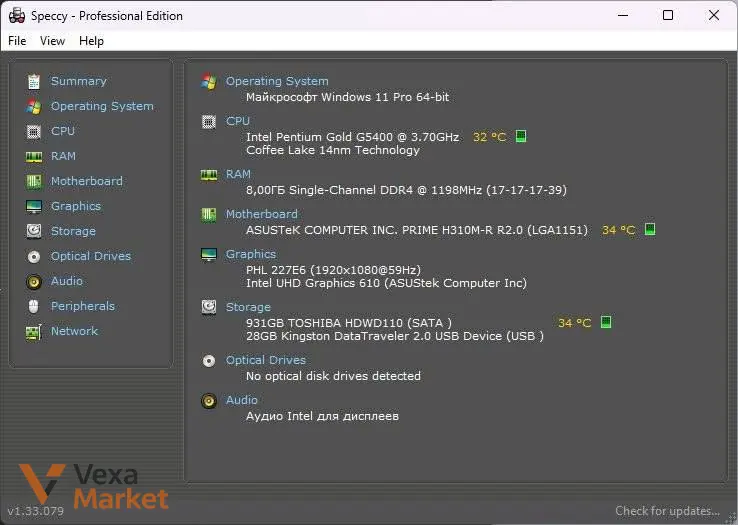This screenshot has height=525, width=738.
Task: Click the Summary clipboard icon in sidebar
Action: pyautogui.click(x=34, y=81)
